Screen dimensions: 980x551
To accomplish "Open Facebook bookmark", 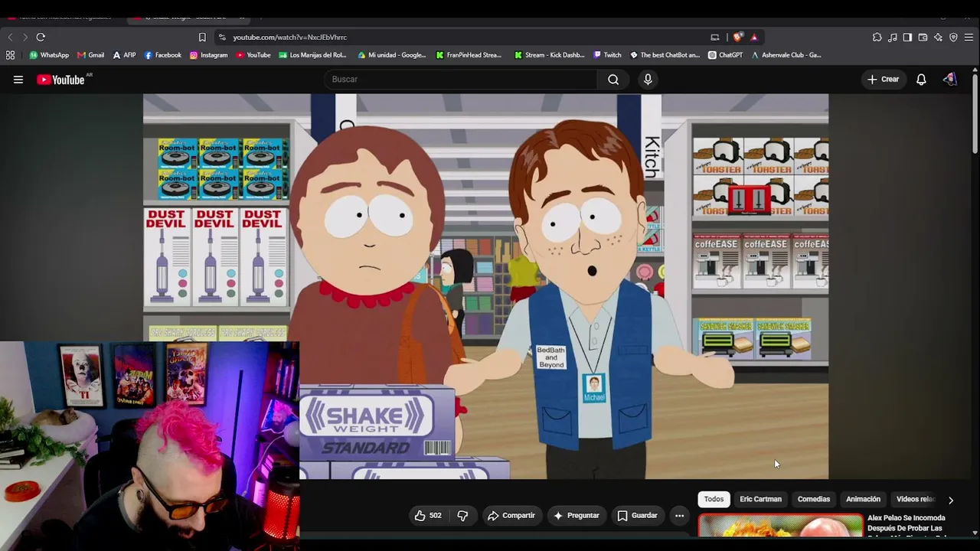I will pos(163,55).
